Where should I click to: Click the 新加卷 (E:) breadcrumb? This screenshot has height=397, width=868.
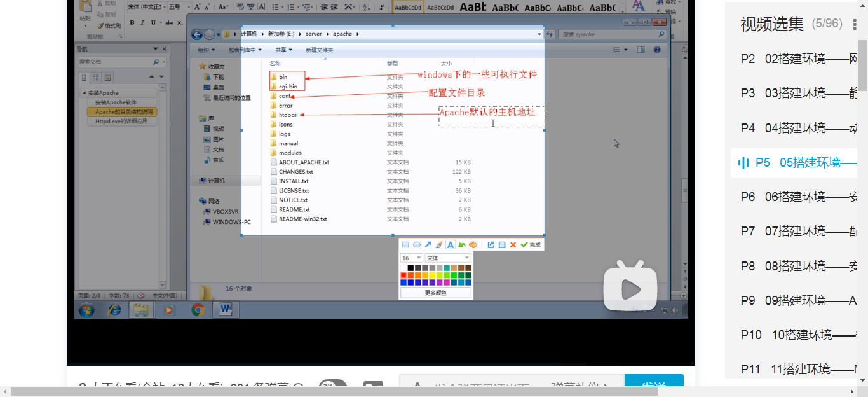281,34
